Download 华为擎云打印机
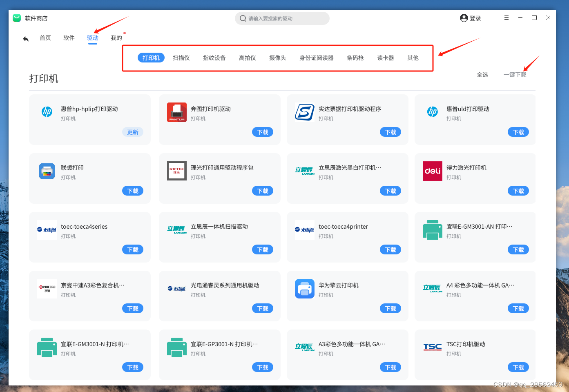Screen dimensions: 569x392 (x=390, y=309)
